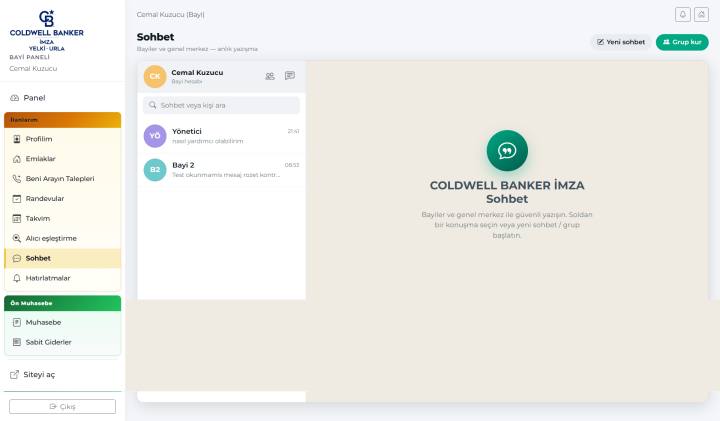
Task: Open Randevular in the sidebar
Action: click(x=62, y=199)
